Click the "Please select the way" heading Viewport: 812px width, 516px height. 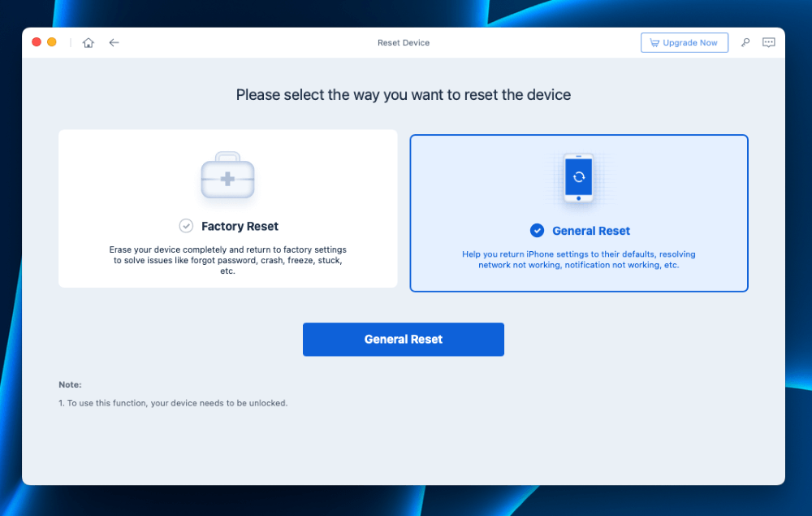(403, 95)
